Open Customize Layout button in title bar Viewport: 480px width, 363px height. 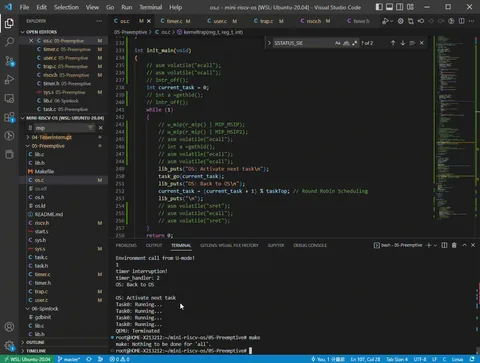(410, 7)
